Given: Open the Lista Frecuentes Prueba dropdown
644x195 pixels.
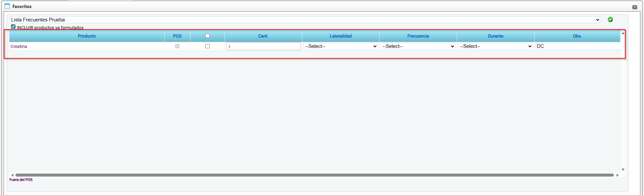Looking at the screenshot, I should coord(305,20).
